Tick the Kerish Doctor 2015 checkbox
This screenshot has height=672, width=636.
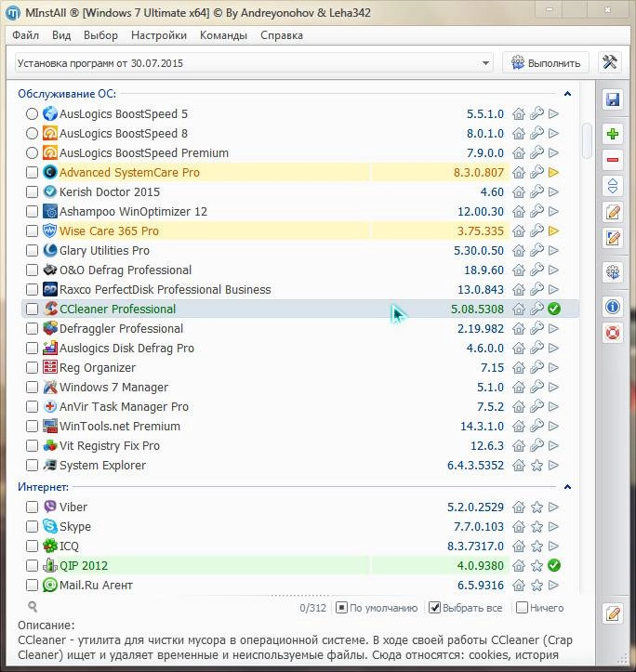32,192
